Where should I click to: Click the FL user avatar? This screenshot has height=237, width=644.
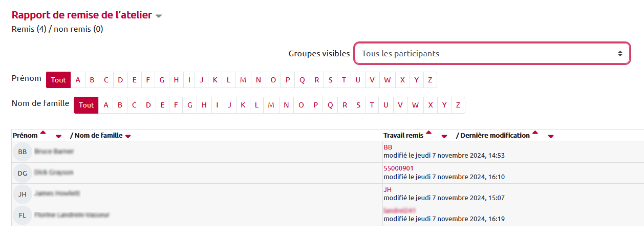pyautogui.click(x=23, y=216)
